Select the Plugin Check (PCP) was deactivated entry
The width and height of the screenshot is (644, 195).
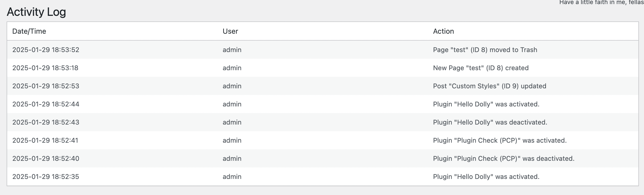[504, 158]
